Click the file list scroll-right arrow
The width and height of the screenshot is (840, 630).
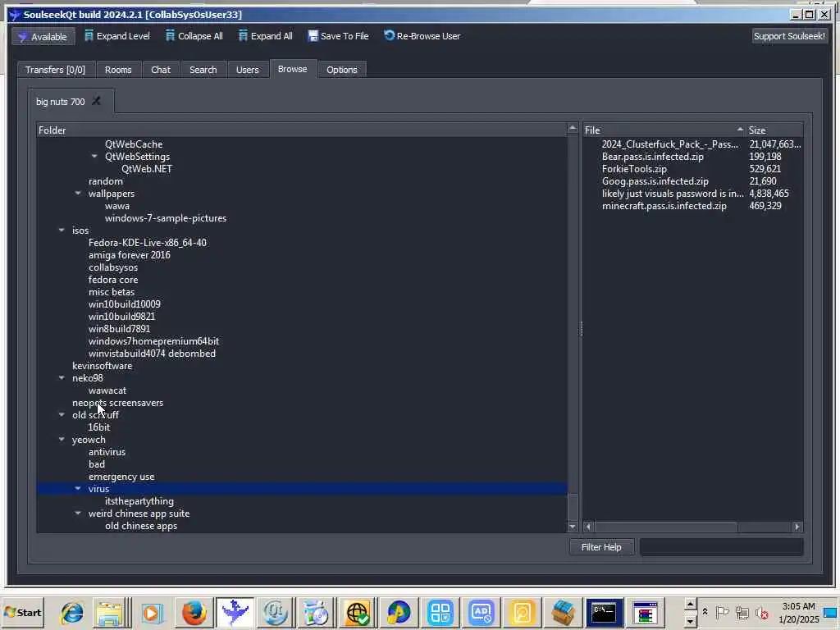click(797, 527)
